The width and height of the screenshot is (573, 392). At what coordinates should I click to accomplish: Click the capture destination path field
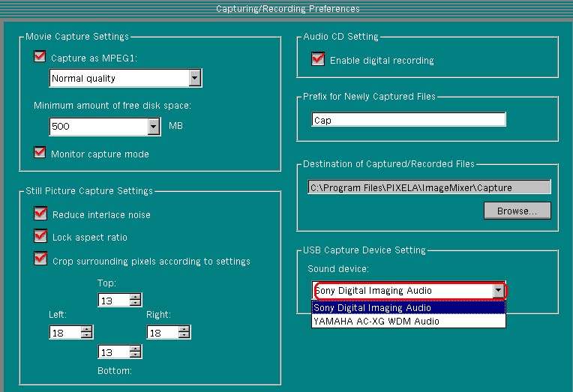click(x=429, y=187)
